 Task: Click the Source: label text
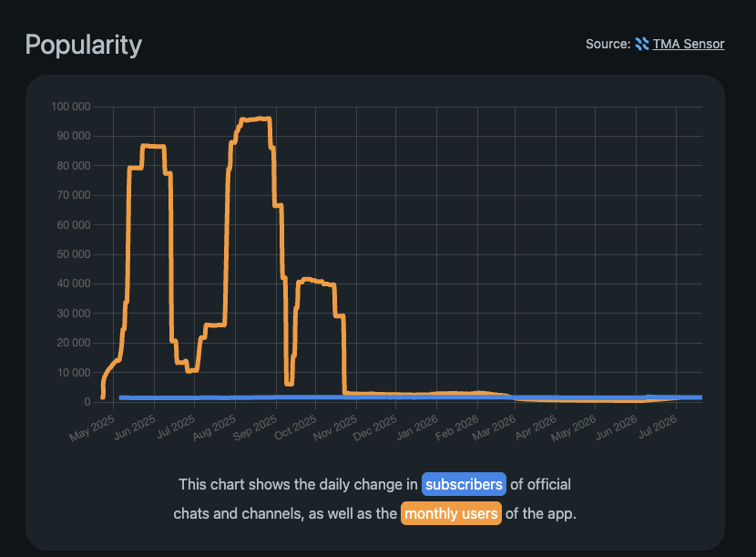tap(608, 44)
